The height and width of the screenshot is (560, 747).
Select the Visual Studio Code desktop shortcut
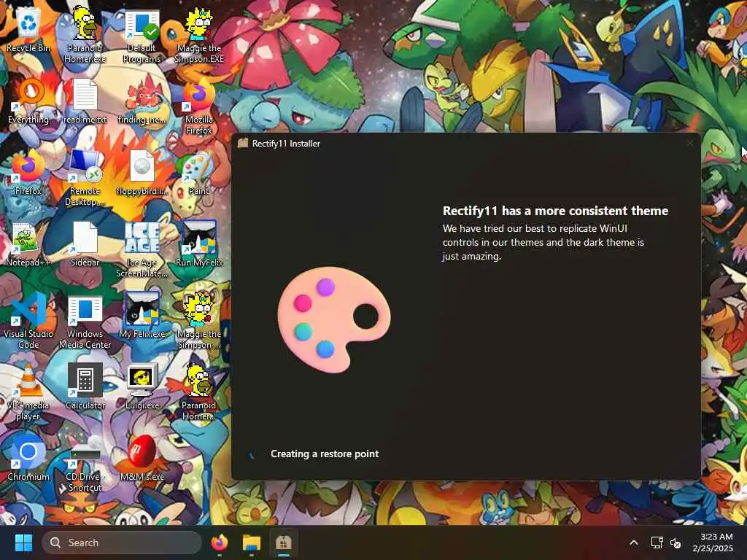click(28, 321)
